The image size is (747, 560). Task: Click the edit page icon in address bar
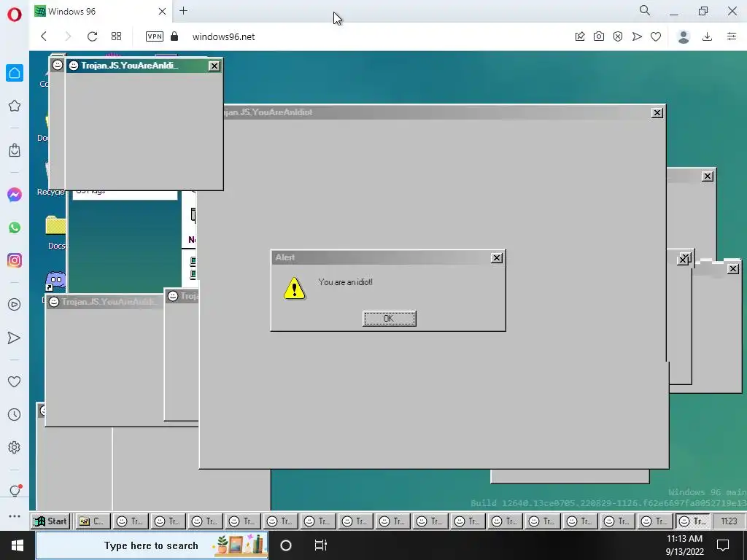(x=580, y=36)
